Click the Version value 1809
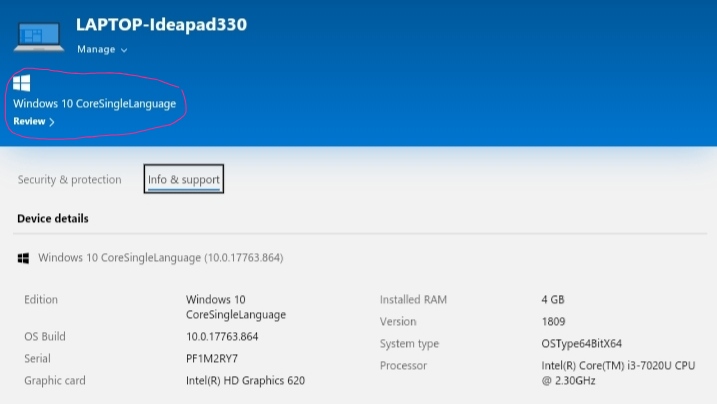Screen dimensions: 717x404 [553, 322]
